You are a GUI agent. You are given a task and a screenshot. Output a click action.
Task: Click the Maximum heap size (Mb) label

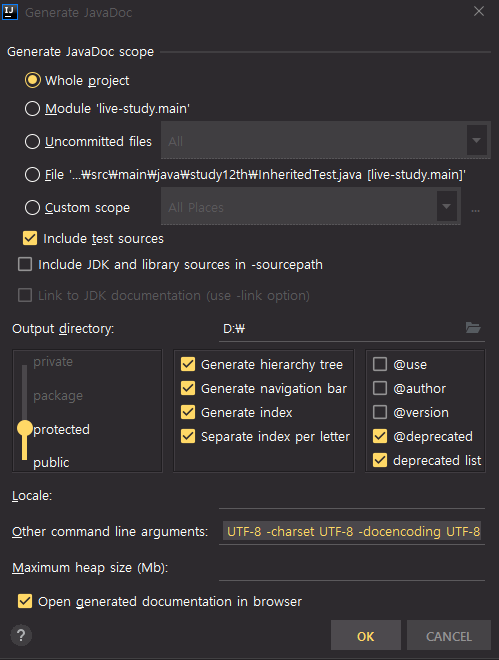(x=90, y=567)
